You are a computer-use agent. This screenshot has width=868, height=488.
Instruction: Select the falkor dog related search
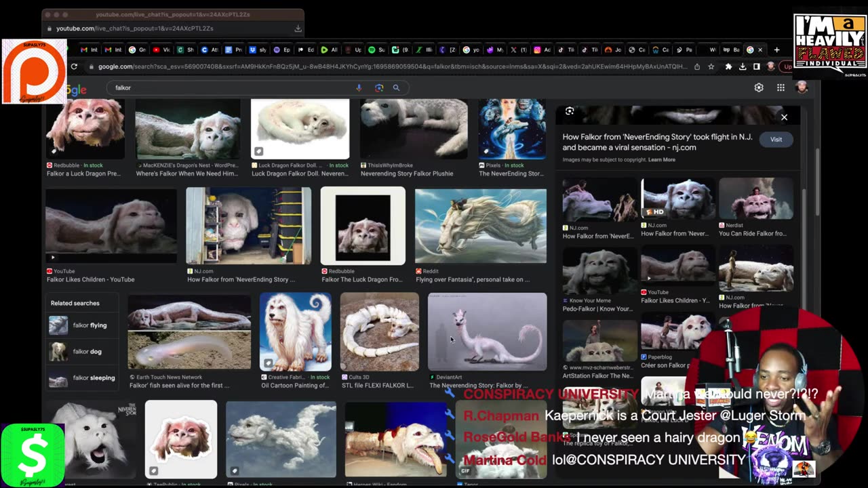82,352
